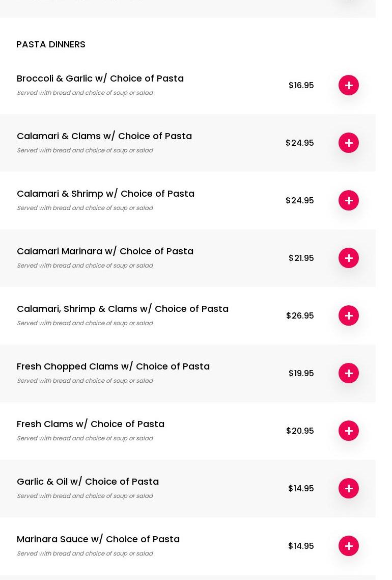Viewport: 392px width, 580px height.
Task: Open Broccoli & Garlic w/ Choice of Pasta
Action: [100, 78]
